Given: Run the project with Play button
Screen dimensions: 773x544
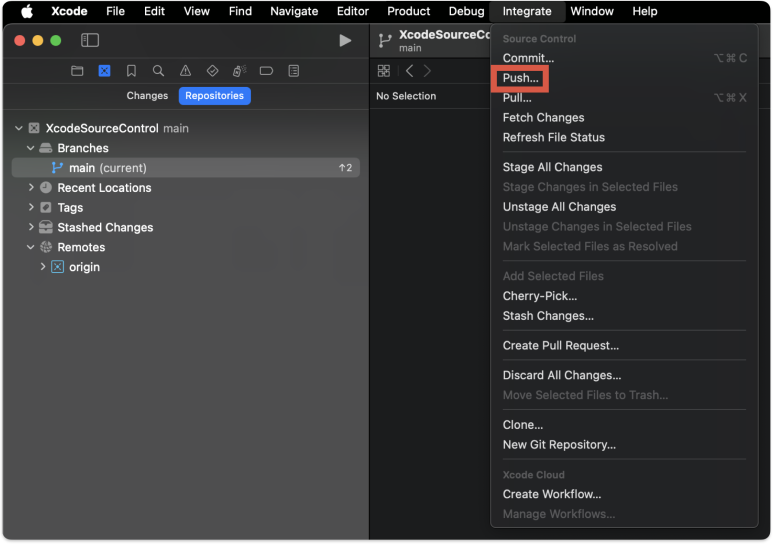Looking at the screenshot, I should (345, 40).
